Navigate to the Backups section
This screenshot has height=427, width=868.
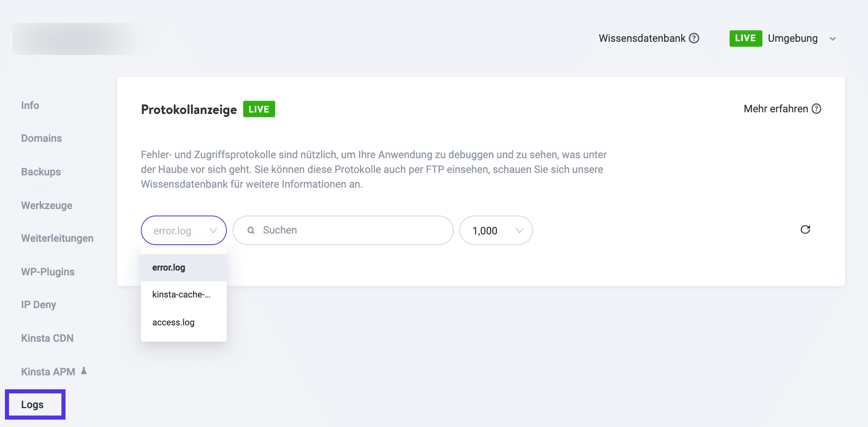click(x=40, y=172)
